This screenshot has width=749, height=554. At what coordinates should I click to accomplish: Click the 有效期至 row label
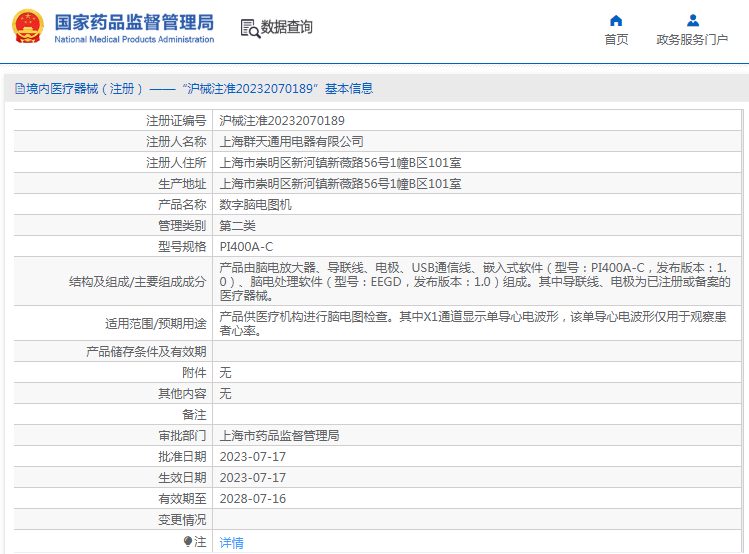tap(182, 499)
